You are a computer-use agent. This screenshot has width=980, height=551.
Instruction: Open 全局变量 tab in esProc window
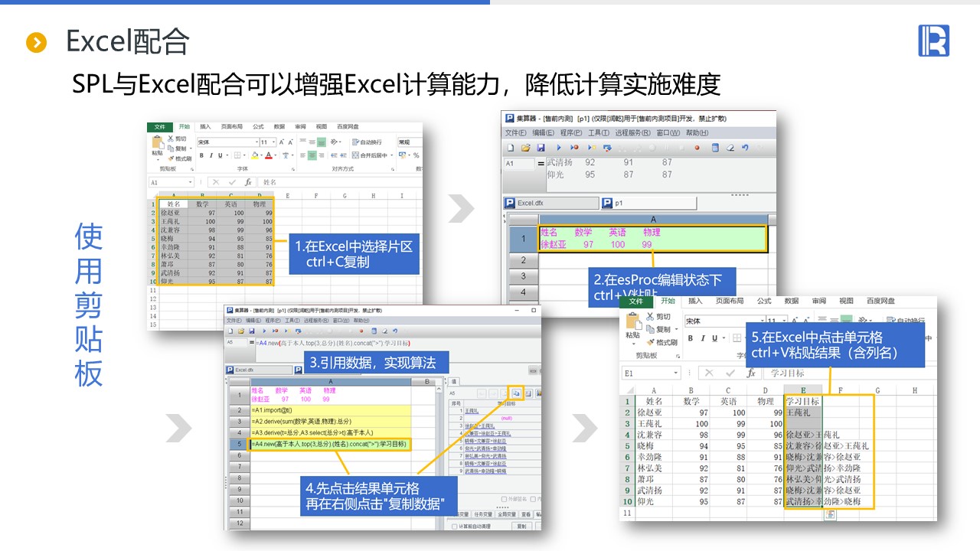click(508, 514)
